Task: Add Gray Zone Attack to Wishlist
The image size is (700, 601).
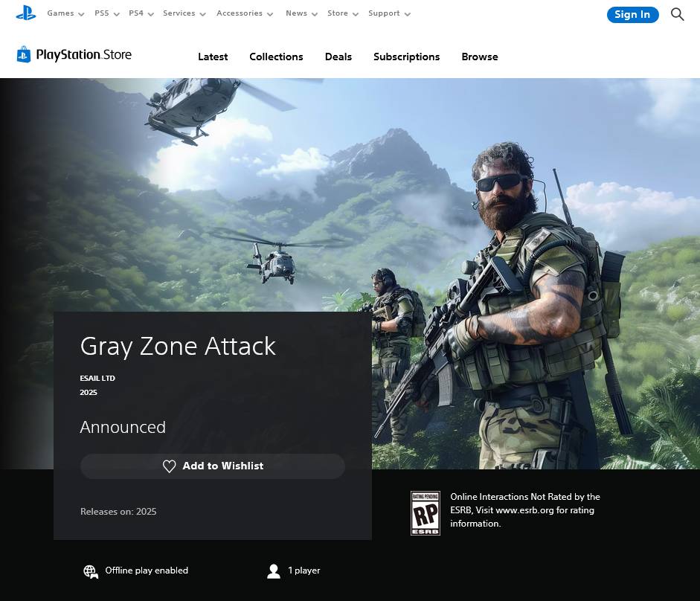Action: pyautogui.click(x=213, y=466)
